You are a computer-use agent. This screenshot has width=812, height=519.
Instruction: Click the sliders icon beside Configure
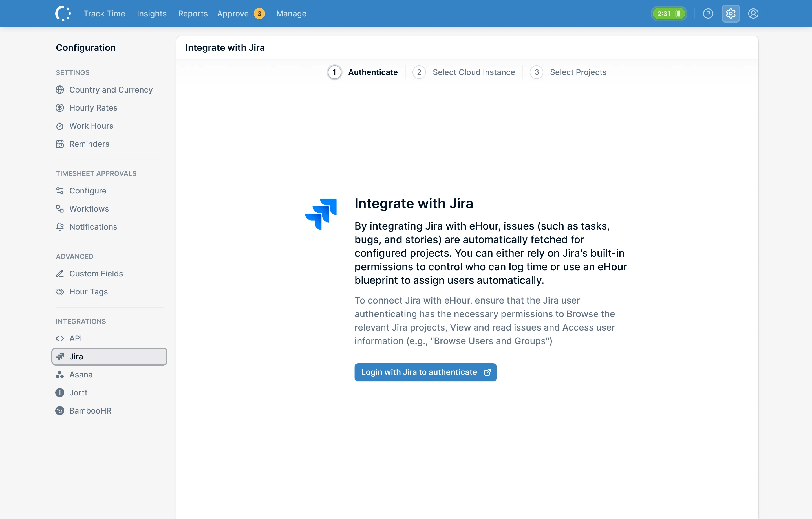[x=60, y=191]
